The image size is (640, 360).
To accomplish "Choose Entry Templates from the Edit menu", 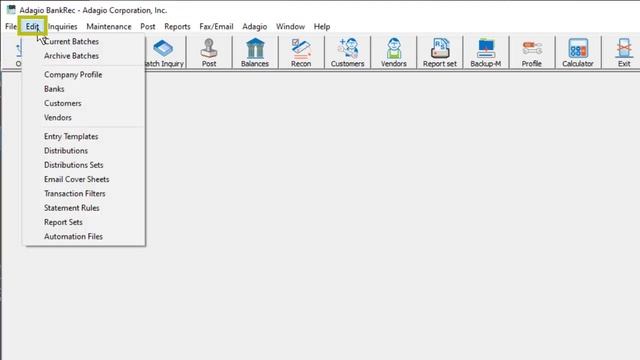I will point(84,136).
